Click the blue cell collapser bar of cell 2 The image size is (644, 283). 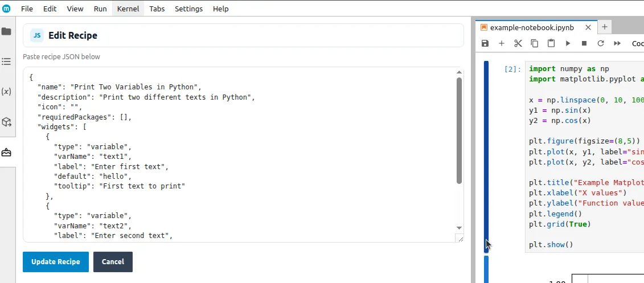click(x=486, y=157)
